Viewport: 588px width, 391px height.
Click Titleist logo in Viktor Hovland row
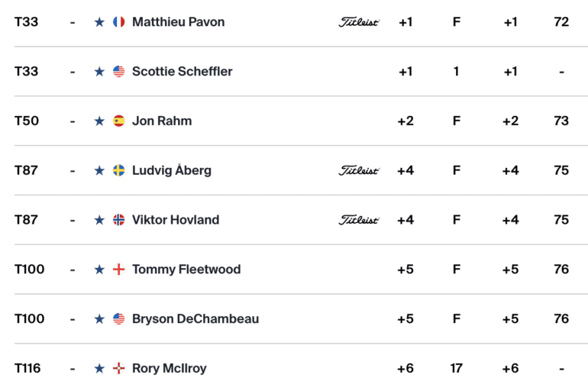tap(359, 220)
